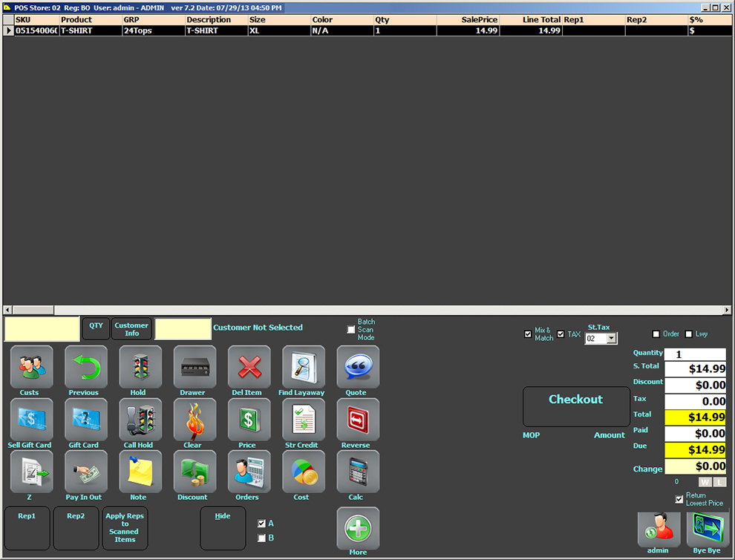
Task: Toggle the Mix & Match checkbox
Action: coord(528,334)
